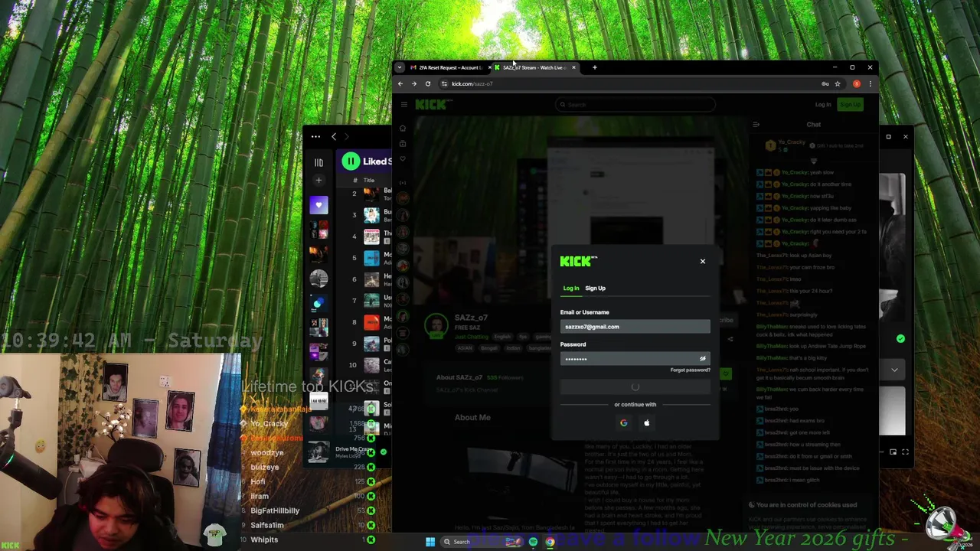Close the SAZz_o7 Stream tab
980x551 pixels.
pyautogui.click(x=573, y=67)
